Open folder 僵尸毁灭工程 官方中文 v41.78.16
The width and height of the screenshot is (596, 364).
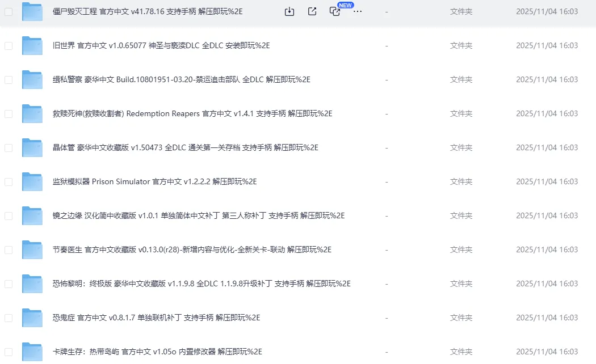pyautogui.click(x=148, y=11)
